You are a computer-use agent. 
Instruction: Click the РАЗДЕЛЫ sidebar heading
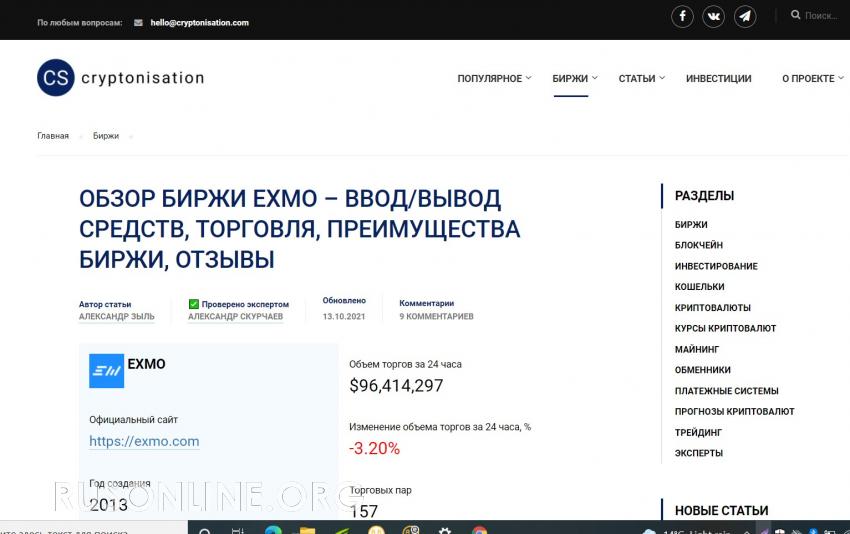[704, 196]
